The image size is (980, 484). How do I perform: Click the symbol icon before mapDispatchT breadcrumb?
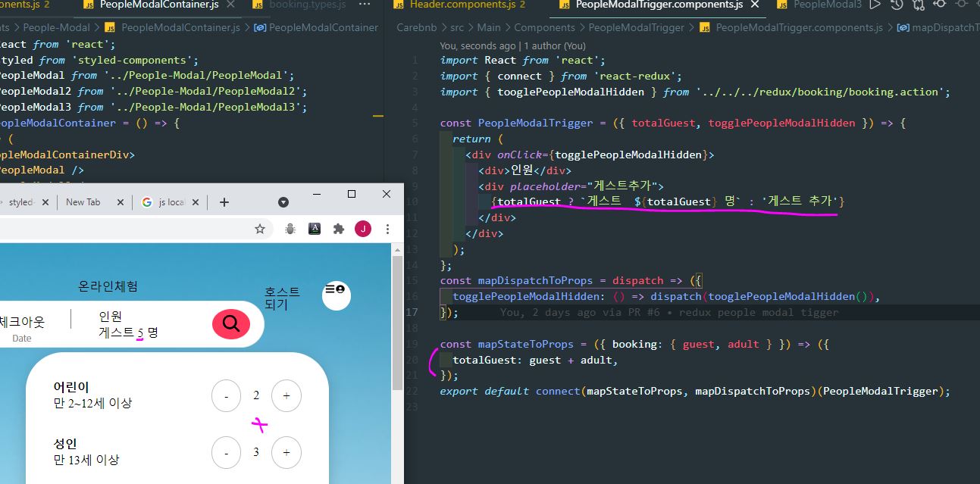tap(903, 27)
